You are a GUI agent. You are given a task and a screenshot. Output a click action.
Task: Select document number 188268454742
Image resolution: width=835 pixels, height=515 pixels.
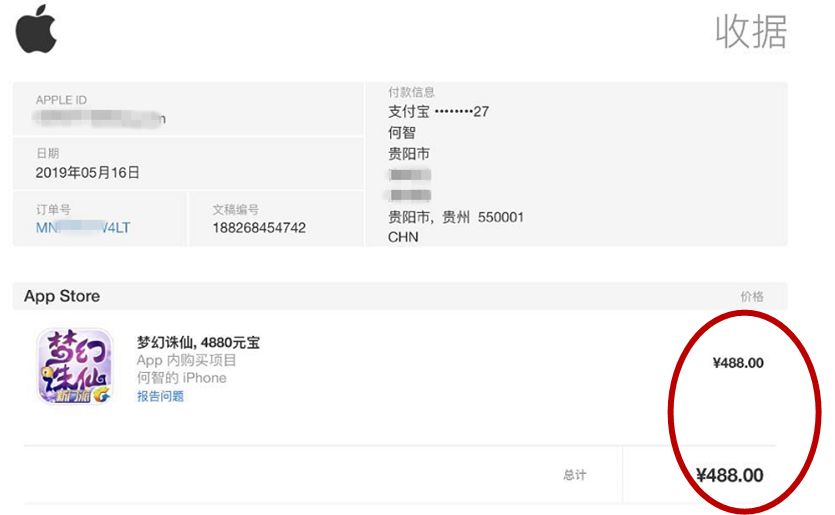(x=259, y=228)
